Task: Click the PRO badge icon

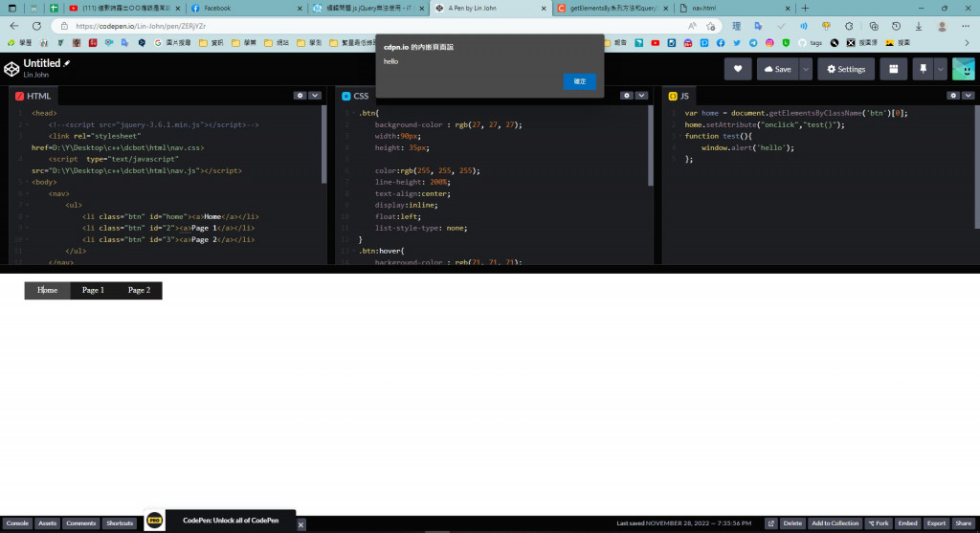Action: tap(154, 520)
